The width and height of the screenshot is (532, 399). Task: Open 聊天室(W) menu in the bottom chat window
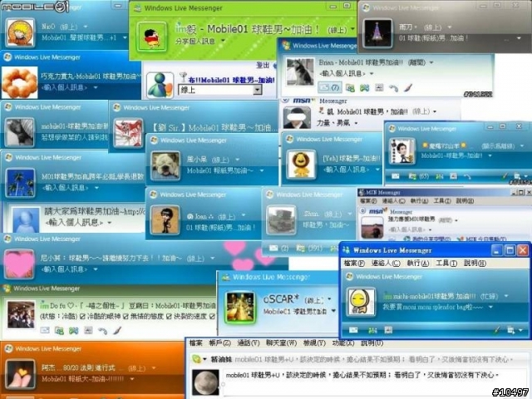pos(281,343)
